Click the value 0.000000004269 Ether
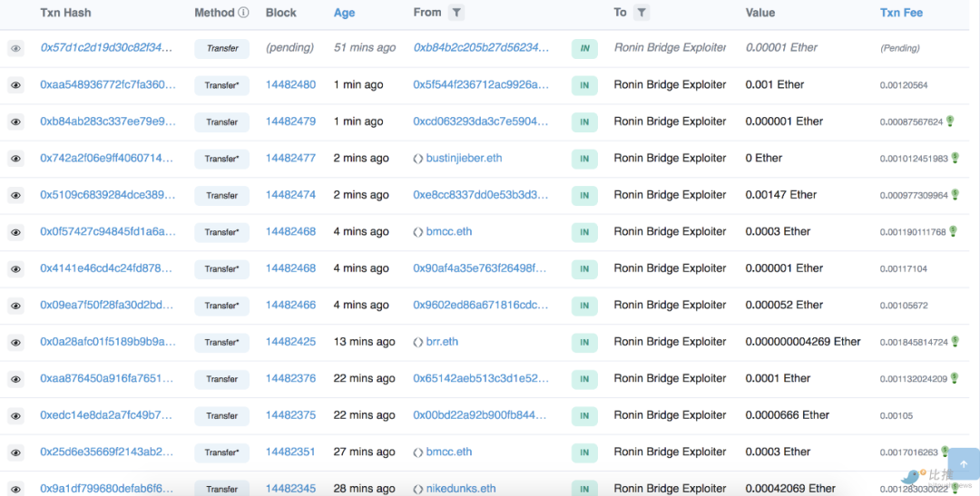 point(803,342)
